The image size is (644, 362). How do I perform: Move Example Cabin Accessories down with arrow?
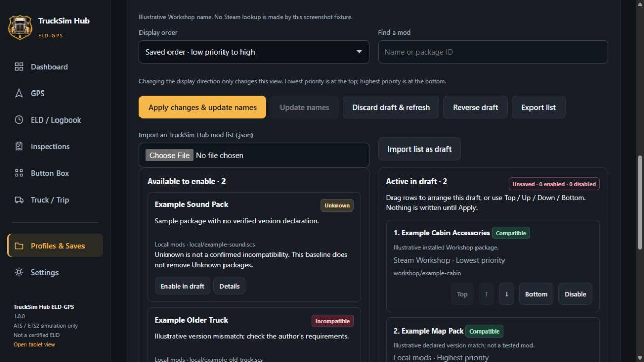click(507, 294)
